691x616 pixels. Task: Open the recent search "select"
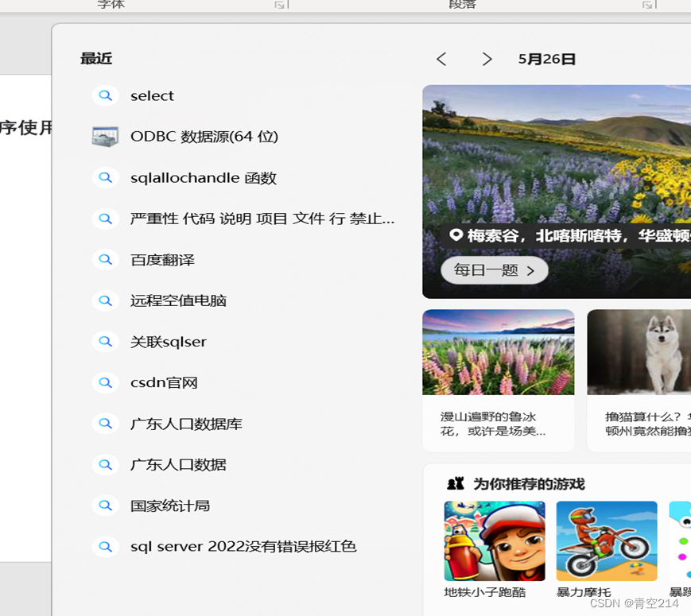pos(152,95)
